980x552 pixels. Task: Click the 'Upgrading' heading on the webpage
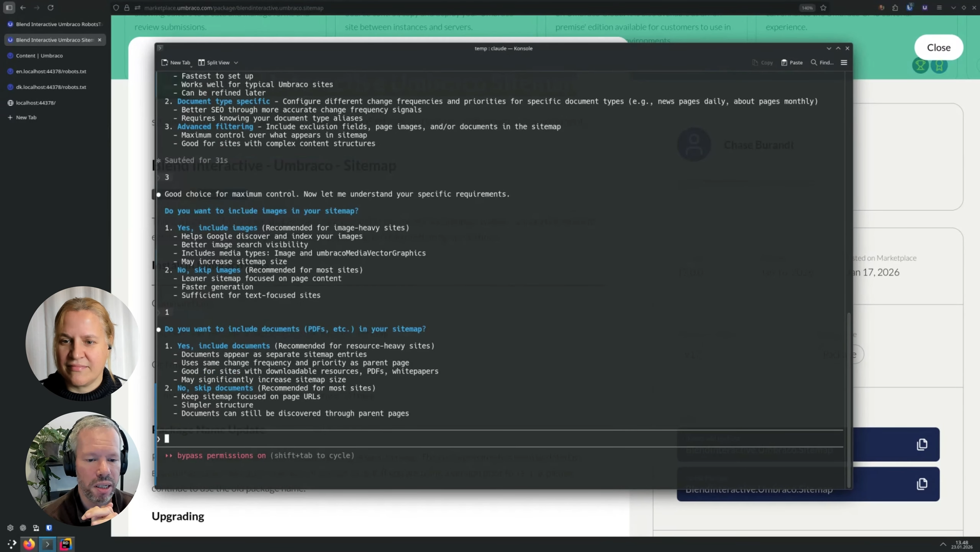click(x=178, y=516)
